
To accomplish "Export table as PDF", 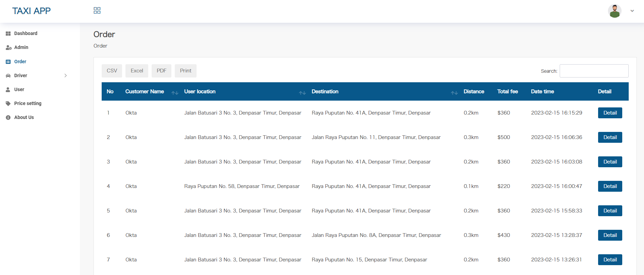I will point(162,71).
